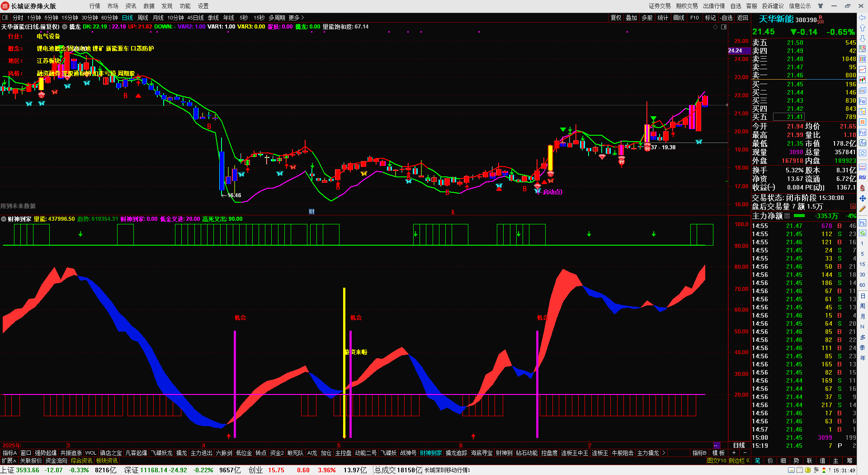Expand the indicator tab overflow arrow
This screenshot has height=475, width=868.
point(664,453)
